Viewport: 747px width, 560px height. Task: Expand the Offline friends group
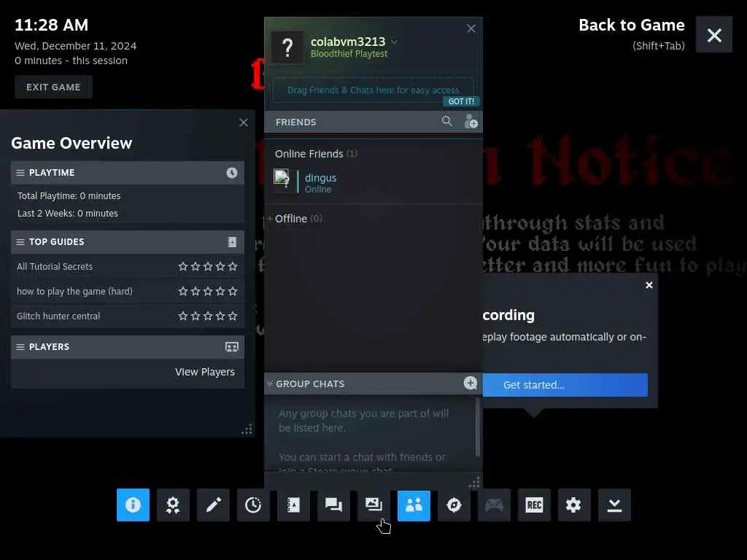pyautogui.click(x=270, y=219)
